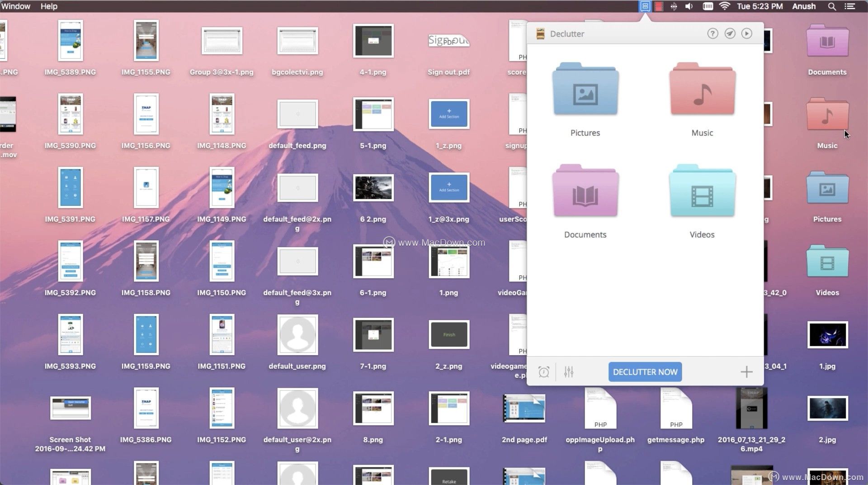Click the Declutter menu bar icon
Viewport: 868px width, 485px height.
pos(645,6)
